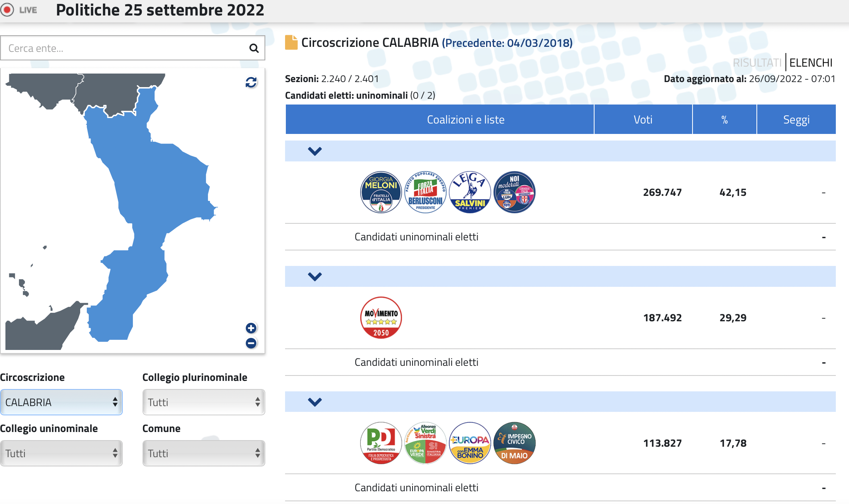Switch to the RISULTATI tab
Image resolution: width=849 pixels, height=504 pixels.
757,63
